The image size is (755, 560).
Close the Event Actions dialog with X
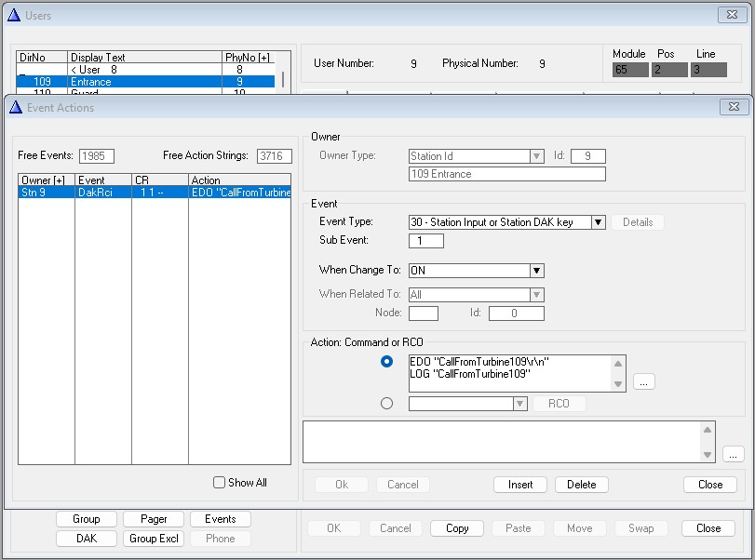(x=733, y=107)
